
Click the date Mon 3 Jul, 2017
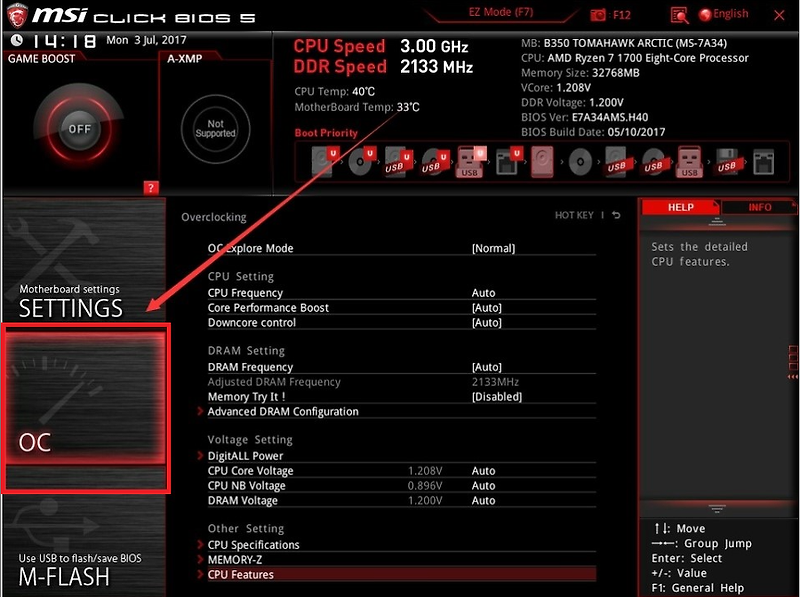click(146, 40)
